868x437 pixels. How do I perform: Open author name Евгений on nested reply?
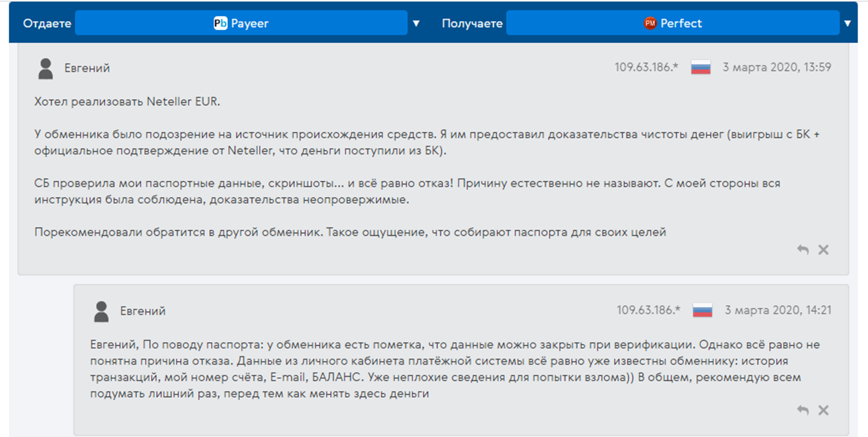click(143, 311)
